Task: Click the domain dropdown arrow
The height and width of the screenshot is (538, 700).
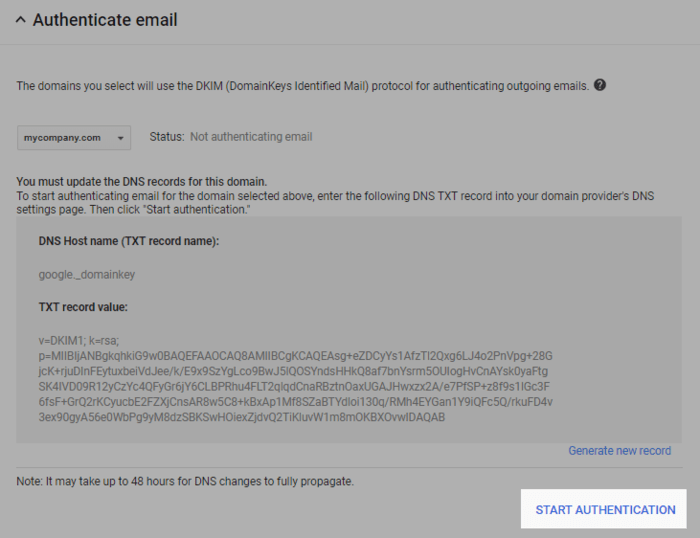Action: coord(120,138)
